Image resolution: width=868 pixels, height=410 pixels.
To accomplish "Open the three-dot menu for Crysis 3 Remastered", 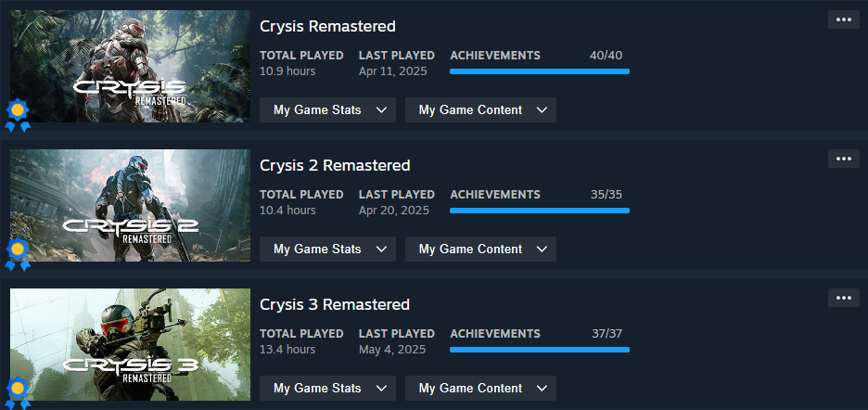I will tap(843, 298).
